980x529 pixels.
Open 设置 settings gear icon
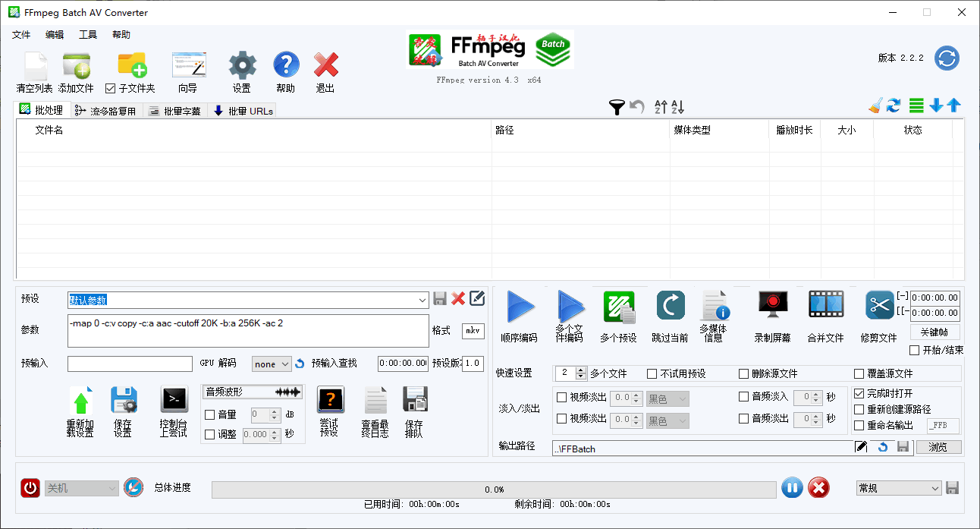242,65
